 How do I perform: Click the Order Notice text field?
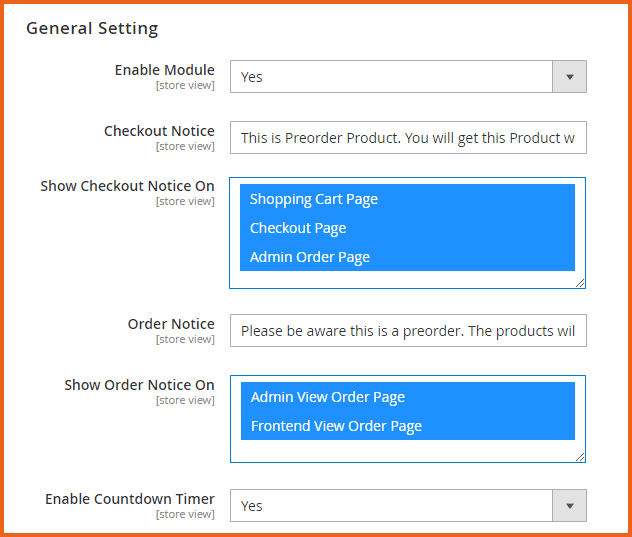pos(407,331)
